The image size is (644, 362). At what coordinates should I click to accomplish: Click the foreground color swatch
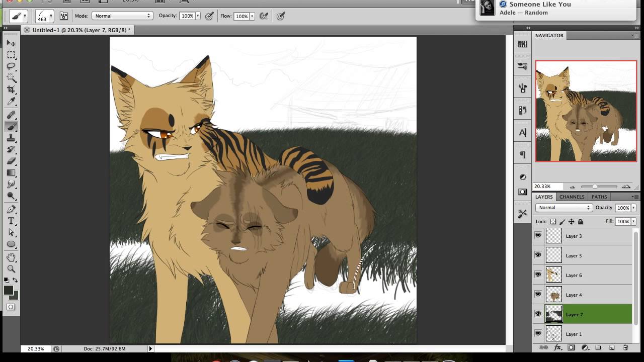click(x=8, y=290)
